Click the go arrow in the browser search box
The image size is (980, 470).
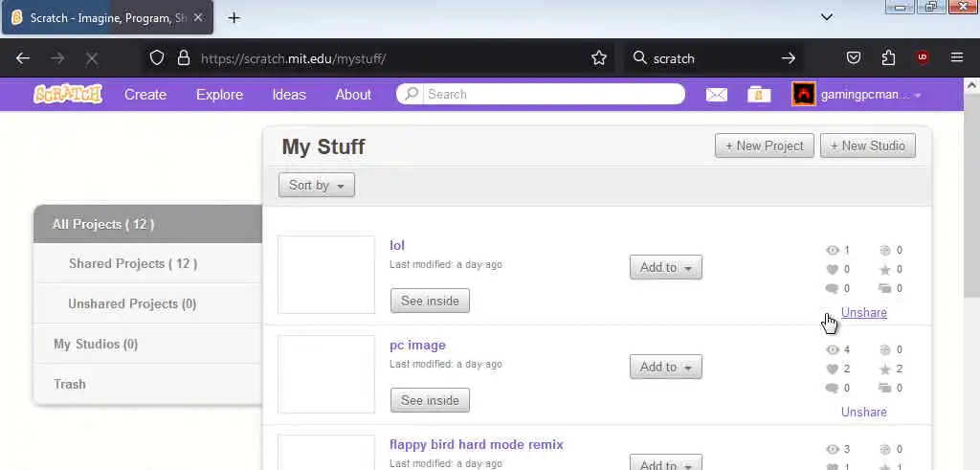click(789, 58)
